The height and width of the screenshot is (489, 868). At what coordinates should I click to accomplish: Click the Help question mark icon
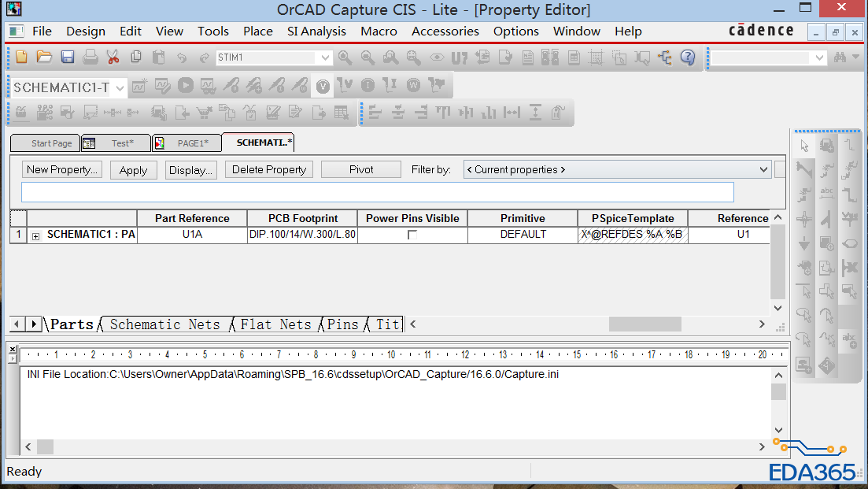[688, 57]
